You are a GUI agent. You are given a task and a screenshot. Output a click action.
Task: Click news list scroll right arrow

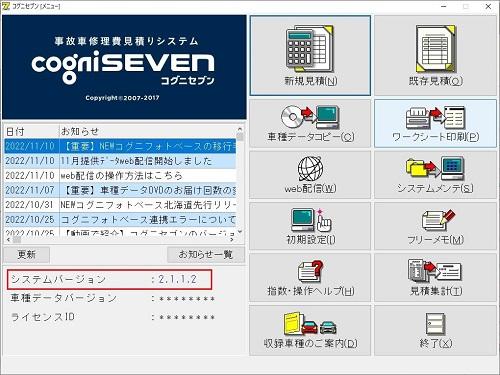232,240
